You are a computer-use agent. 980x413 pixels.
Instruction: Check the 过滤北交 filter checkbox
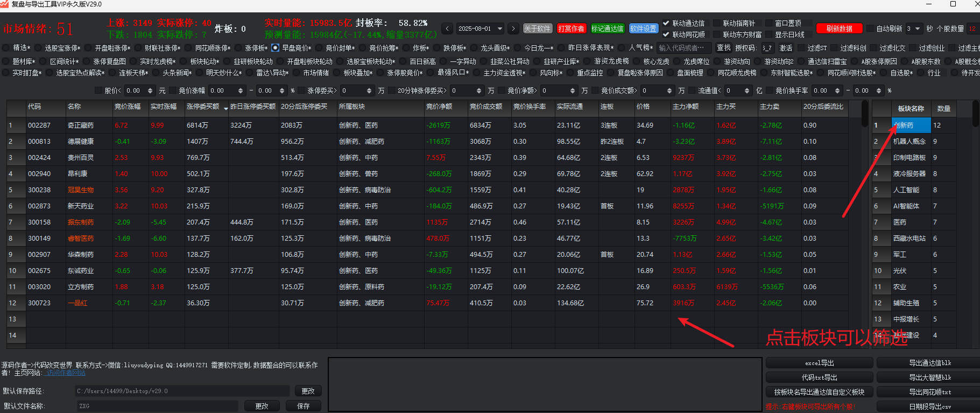click(873, 48)
